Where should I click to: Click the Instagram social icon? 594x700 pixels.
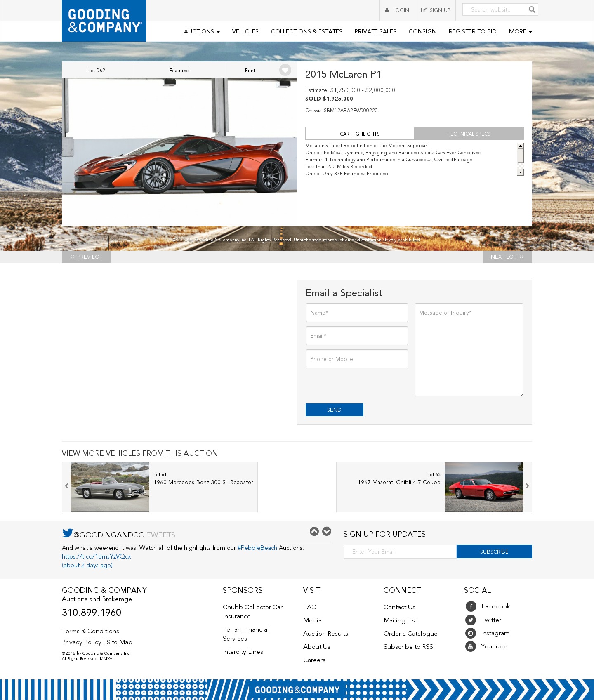[471, 633]
